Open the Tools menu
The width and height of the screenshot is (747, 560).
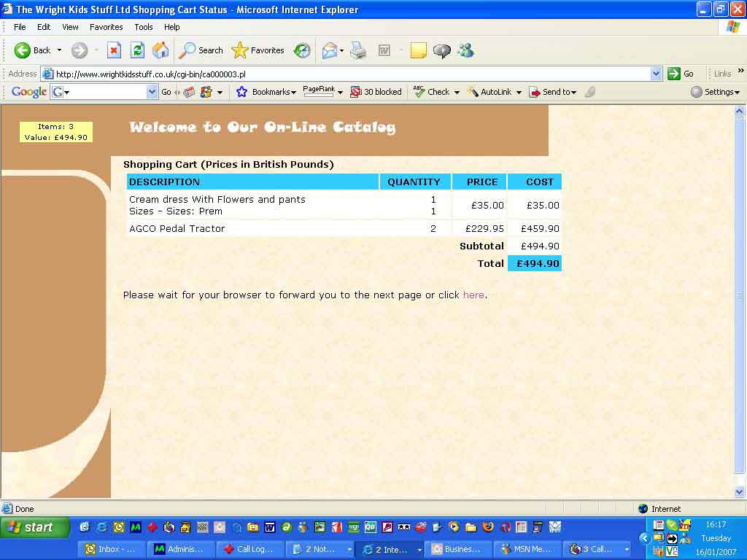144,27
